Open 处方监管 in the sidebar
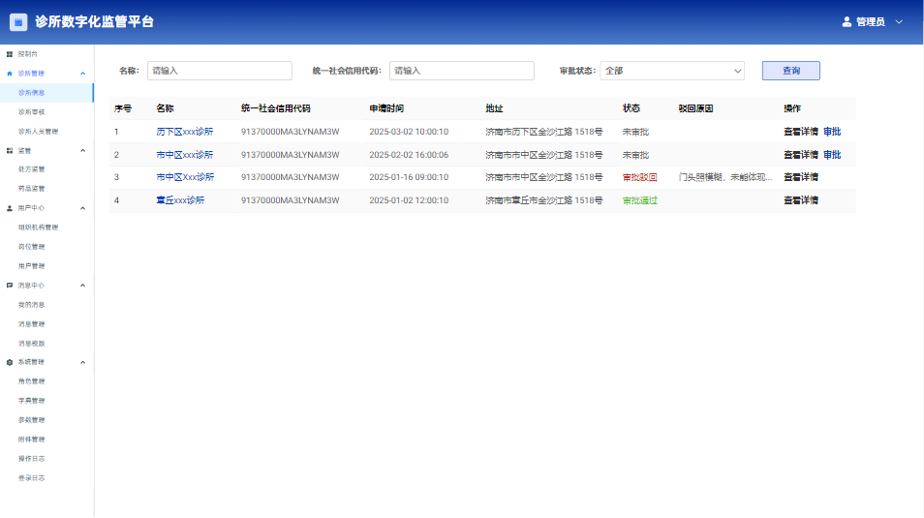This screenshot has width=924, height=518. click(x=32, y=170)
